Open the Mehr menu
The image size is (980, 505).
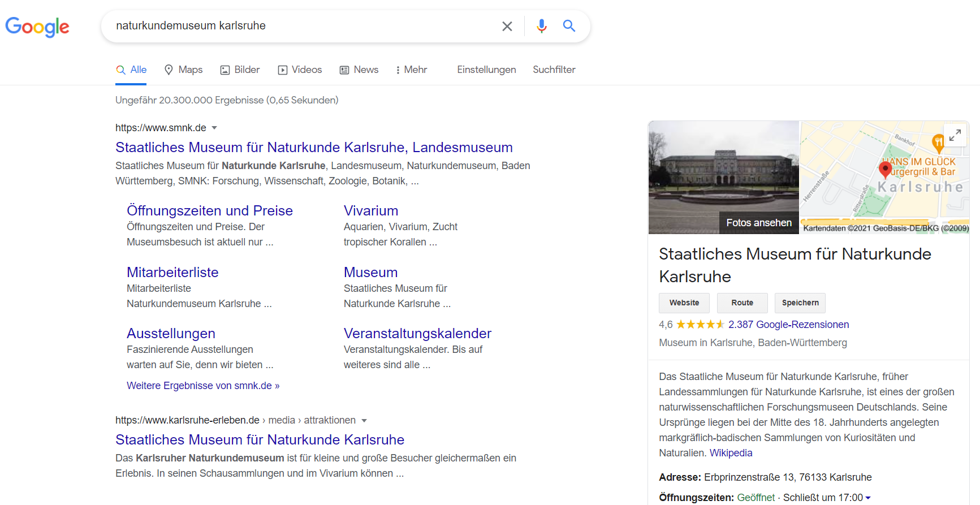point(411,70)
